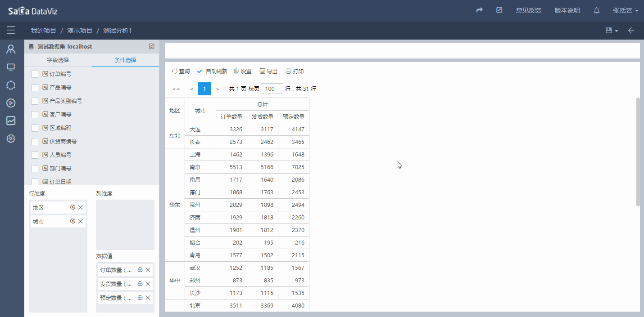Image resolution: width=644 pixels, height=317 pixels.
Task: Tick the 产品类别编号 checkbox
Action: pos(35,101)
